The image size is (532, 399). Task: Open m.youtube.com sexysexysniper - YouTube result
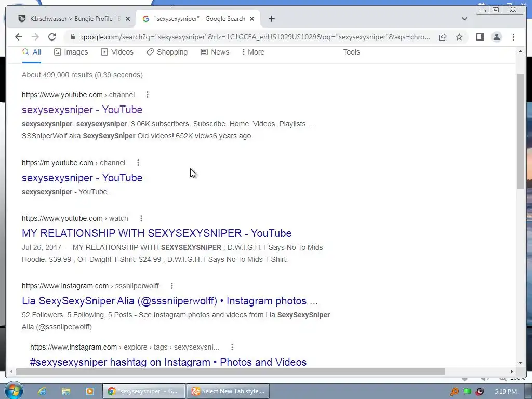pyautogui.click(x=82, y=178)
